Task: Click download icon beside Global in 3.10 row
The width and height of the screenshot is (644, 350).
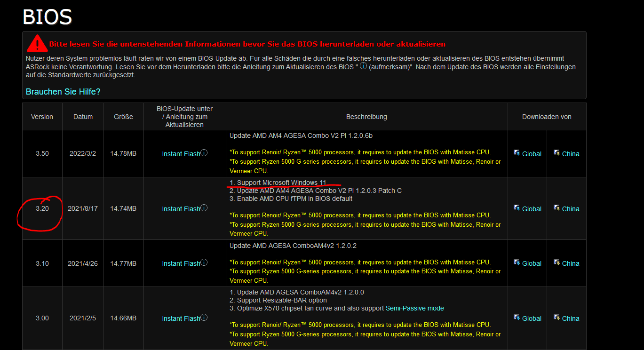Action: click(x=517, y=262)
